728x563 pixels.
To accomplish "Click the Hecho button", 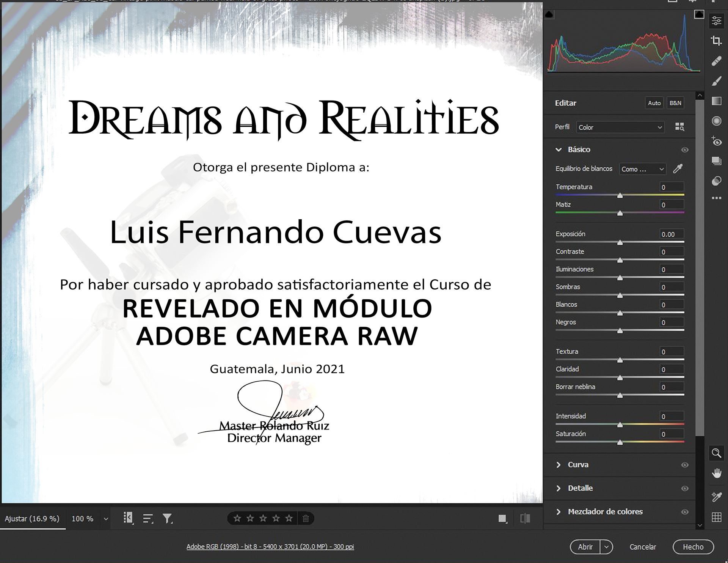I will coord(693,547).
